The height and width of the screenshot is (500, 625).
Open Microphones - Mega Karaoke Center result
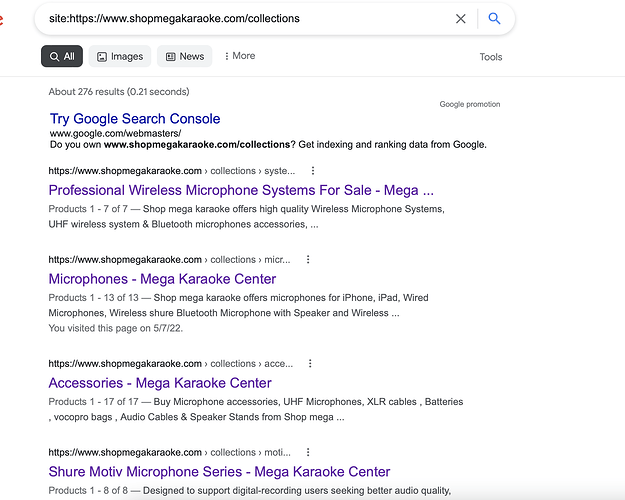[x=162, y=279]
